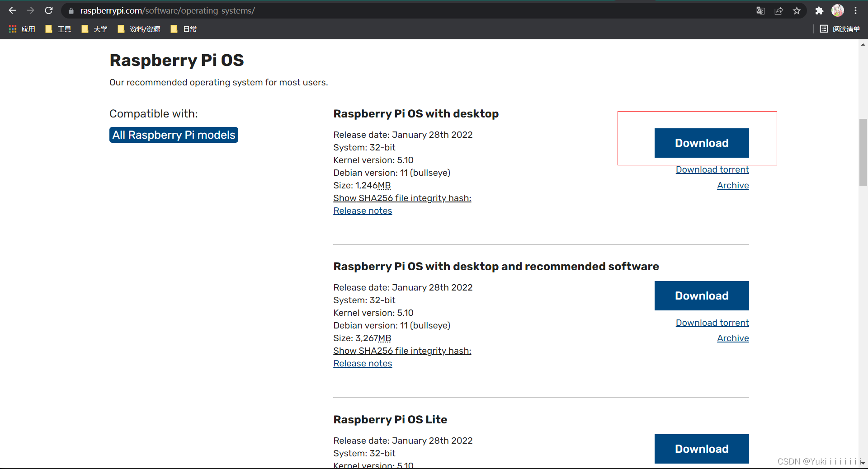This screenshot has width=868, height=469.
Task: Click the Raspberry Pi OS Lite heading
Action: [x=390, y=419]
